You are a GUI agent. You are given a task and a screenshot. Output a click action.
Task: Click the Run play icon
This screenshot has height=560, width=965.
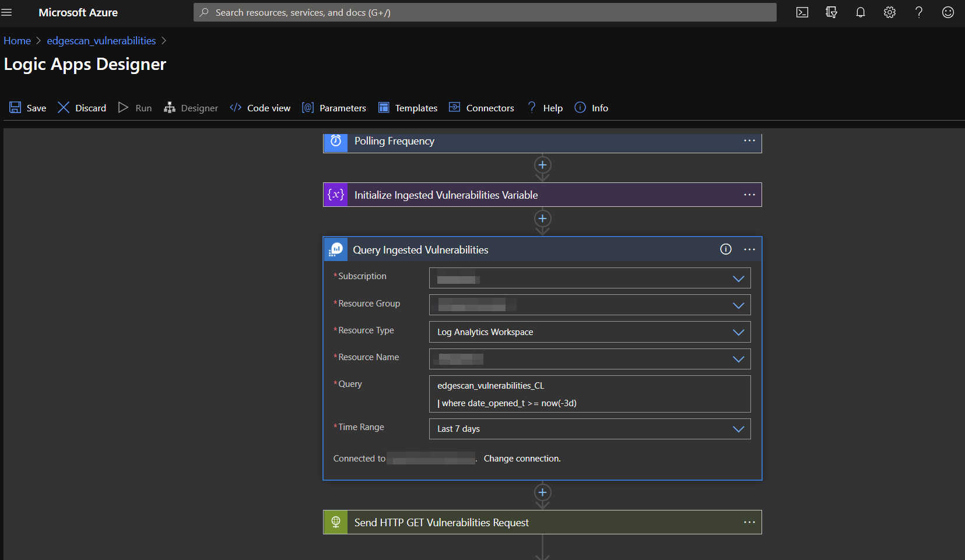[x=123, y=107]
